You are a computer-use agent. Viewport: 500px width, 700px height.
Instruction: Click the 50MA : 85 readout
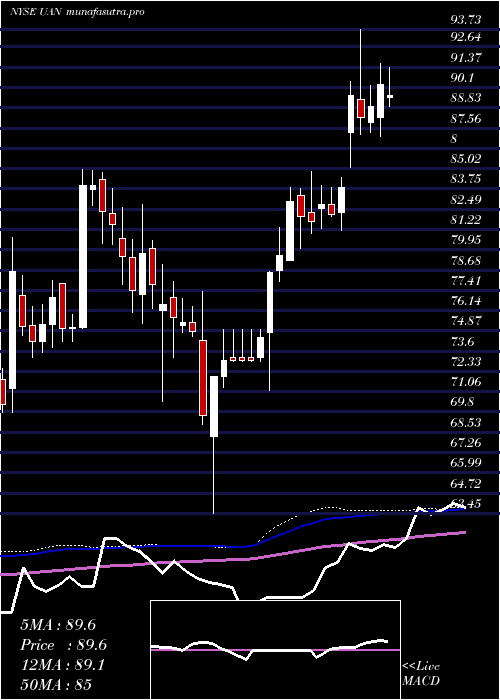coord(56,685)
